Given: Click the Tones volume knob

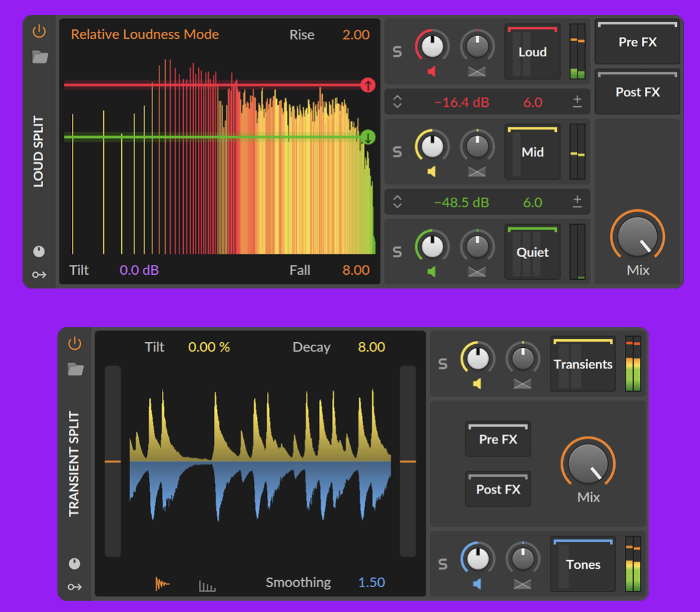Looking at the screenshot, I should tap(477, 558).
